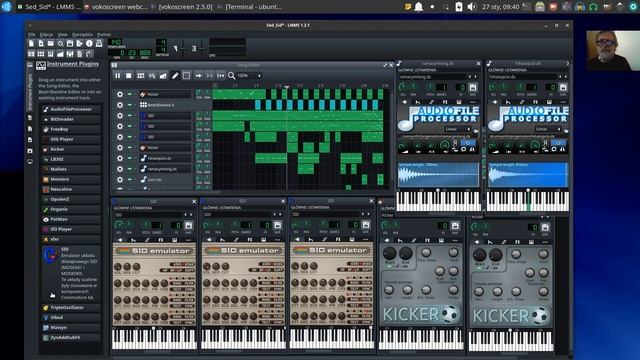
Task: Open the ramacymlong.ds track's gear menu
Action: coord(120,169)
